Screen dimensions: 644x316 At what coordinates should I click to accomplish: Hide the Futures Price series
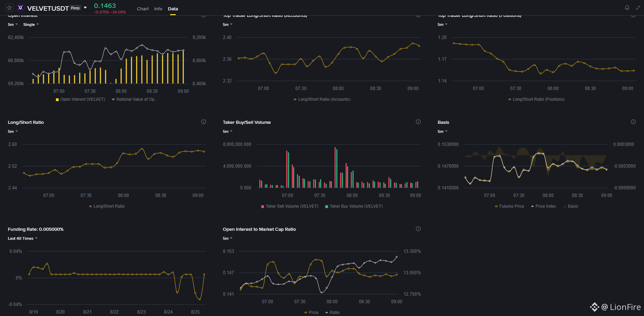tap(509, 206)
